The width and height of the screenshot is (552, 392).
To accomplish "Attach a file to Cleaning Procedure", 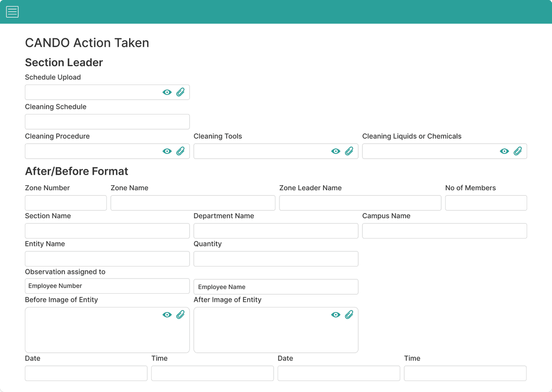I will 180,151.
